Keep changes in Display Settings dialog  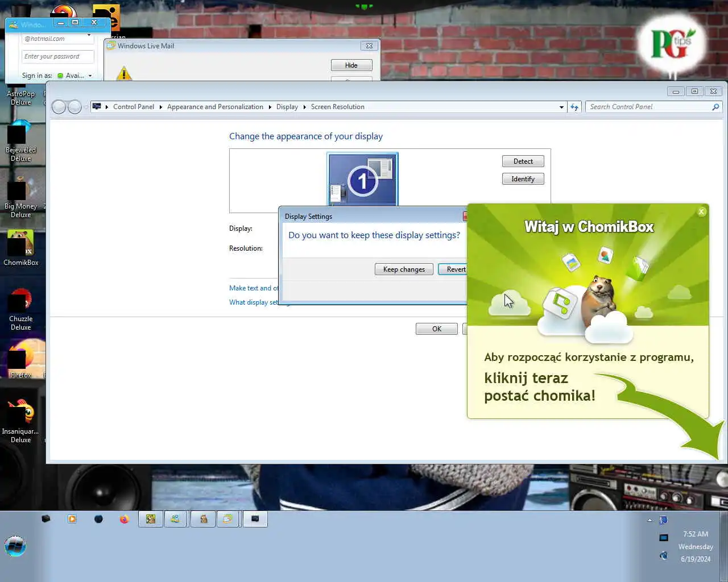point(404,269)
